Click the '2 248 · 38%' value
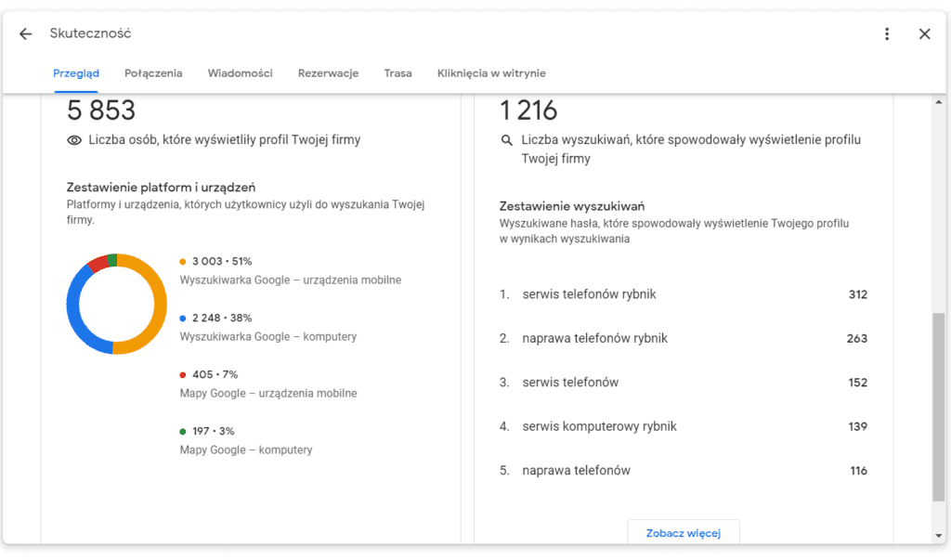 222,318
